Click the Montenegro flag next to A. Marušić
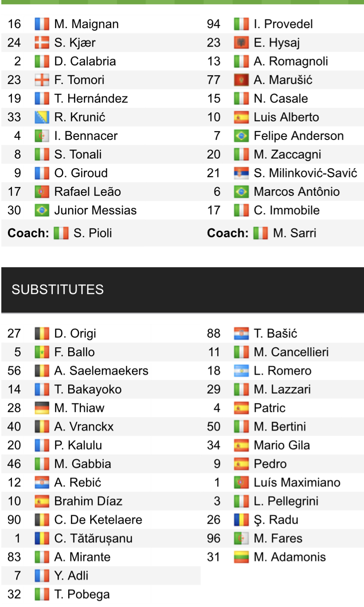The width and height of the screenshot is (364, 607). pos(241,80)
